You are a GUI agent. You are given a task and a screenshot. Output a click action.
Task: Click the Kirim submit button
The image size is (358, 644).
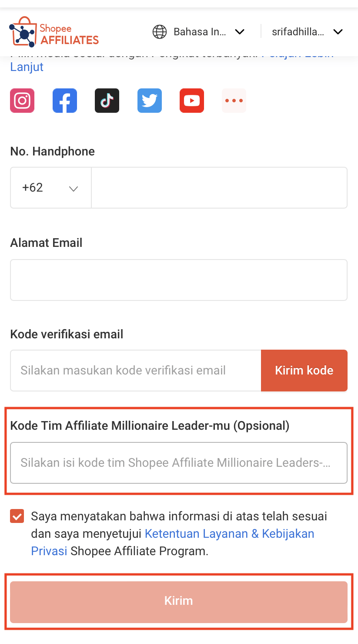coord(179,601)
